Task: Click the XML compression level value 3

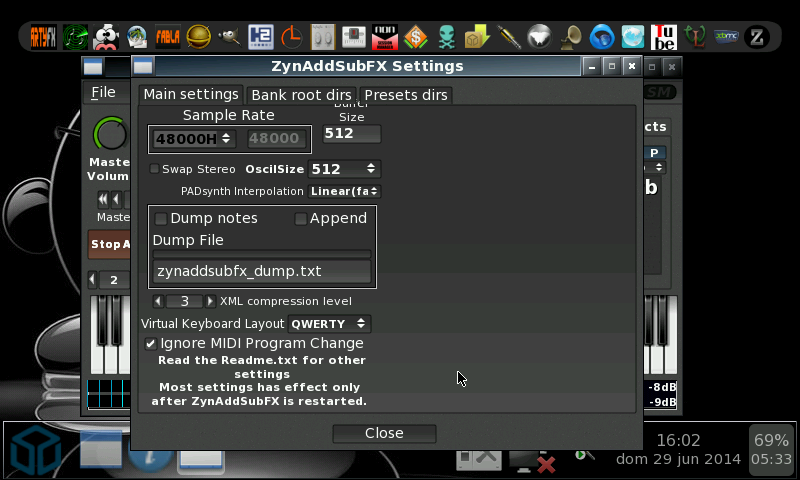Action: click(x=184, y=301)
